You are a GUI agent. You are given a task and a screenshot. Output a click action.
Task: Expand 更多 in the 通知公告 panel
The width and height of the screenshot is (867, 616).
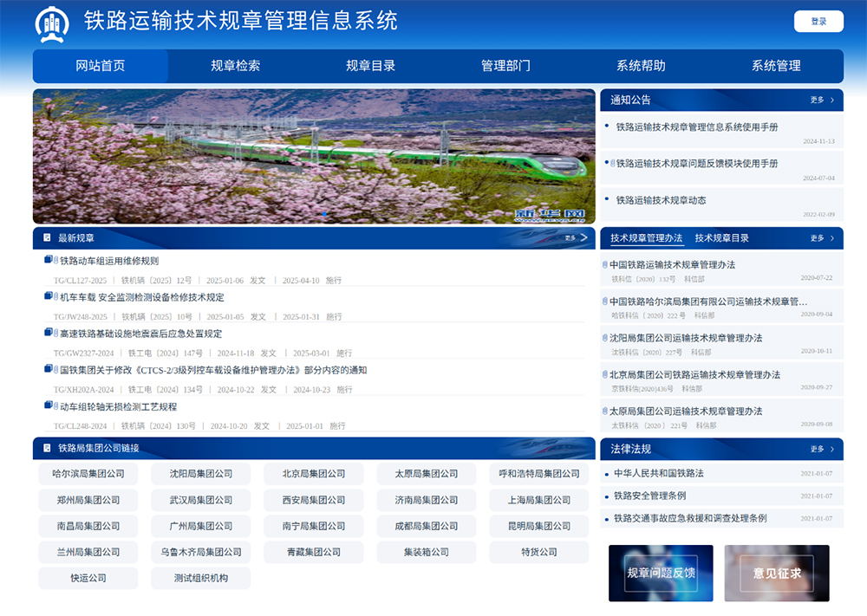tap(815, 99)
